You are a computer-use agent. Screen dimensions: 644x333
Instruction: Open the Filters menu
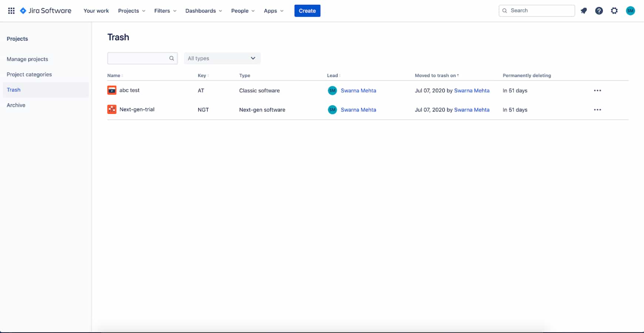point(165,11)
